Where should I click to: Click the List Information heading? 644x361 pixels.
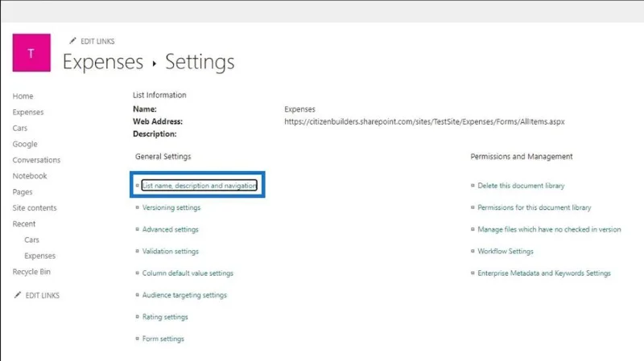(159, 95)
